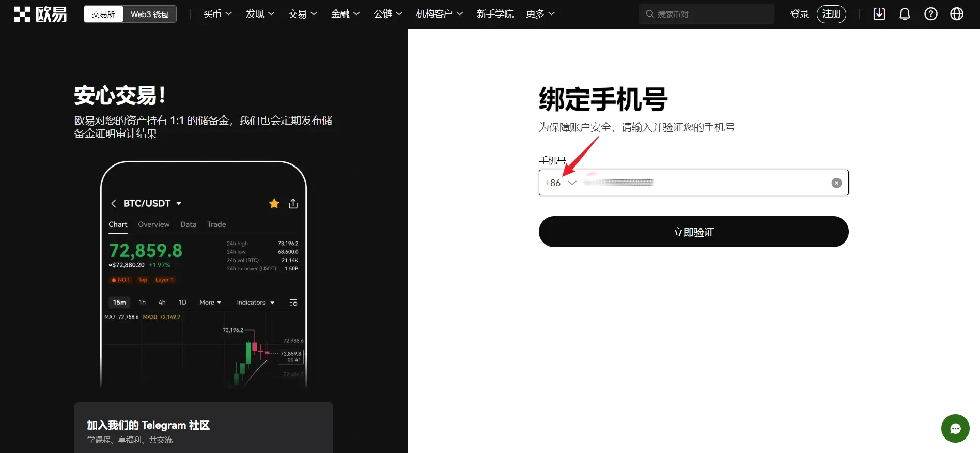Click the search magnifier icon

(650, 14)
